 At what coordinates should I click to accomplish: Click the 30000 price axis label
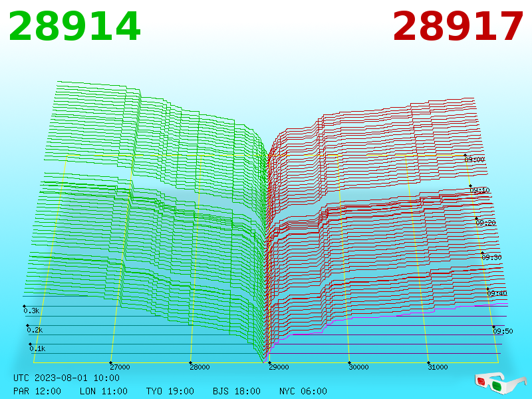point(358,367)
